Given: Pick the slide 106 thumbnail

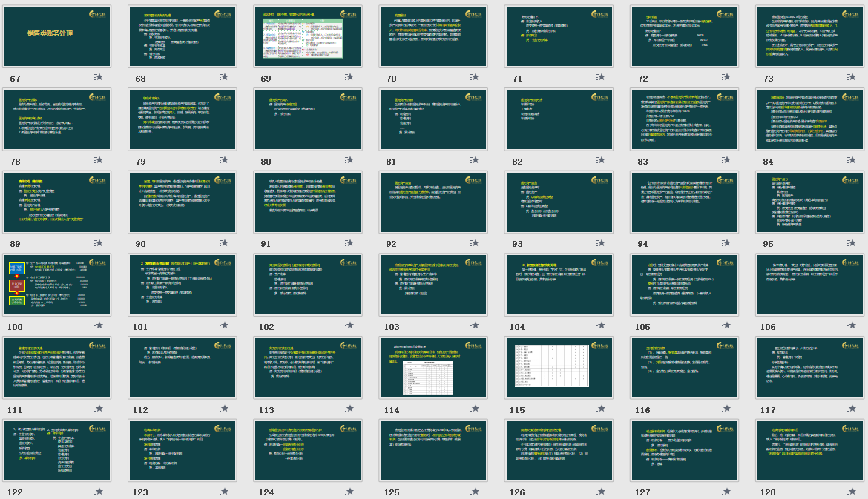Looking at the screenshot, I should 810,285.
